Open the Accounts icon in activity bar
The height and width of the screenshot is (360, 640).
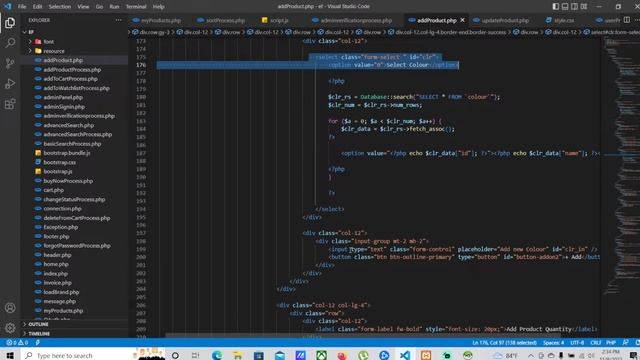click(10, 308)
